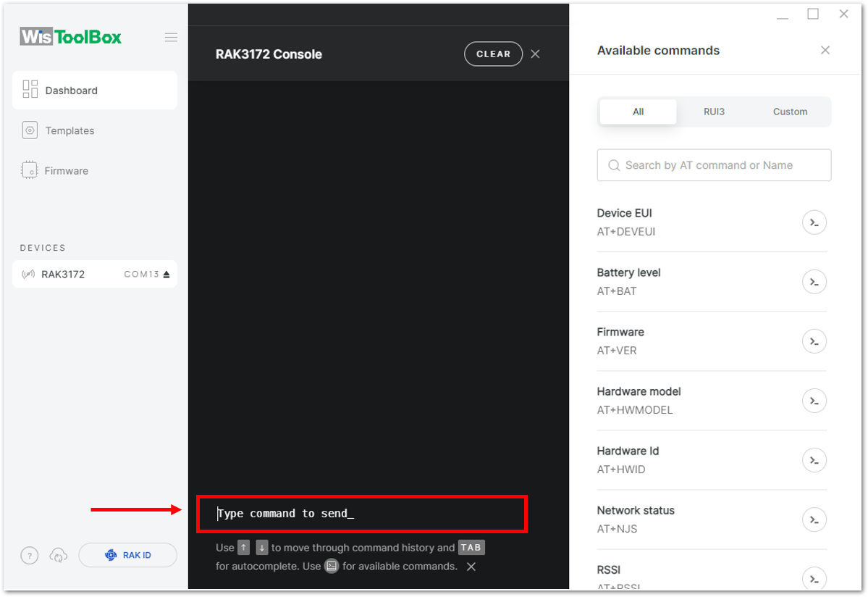Run the RSSI command icon
This screenshot has height=597, width=868.
tap(814, 579)
